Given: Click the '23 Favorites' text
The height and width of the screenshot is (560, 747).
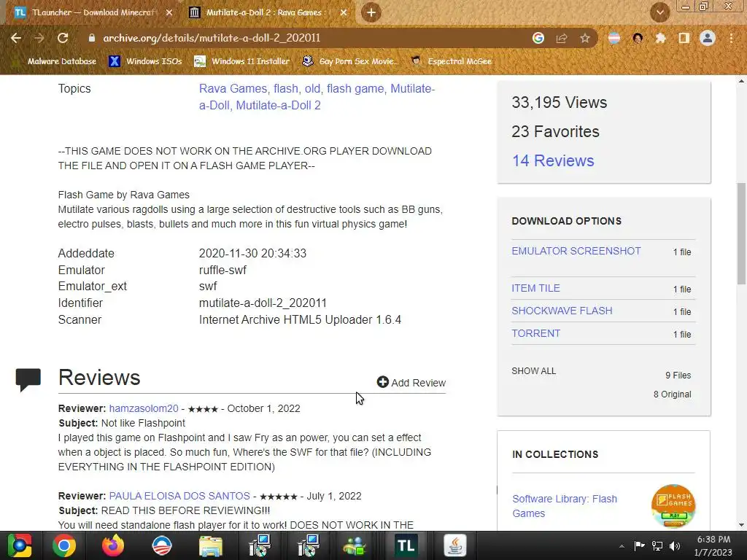Looking at the screenshot, I should coord(555,131).
